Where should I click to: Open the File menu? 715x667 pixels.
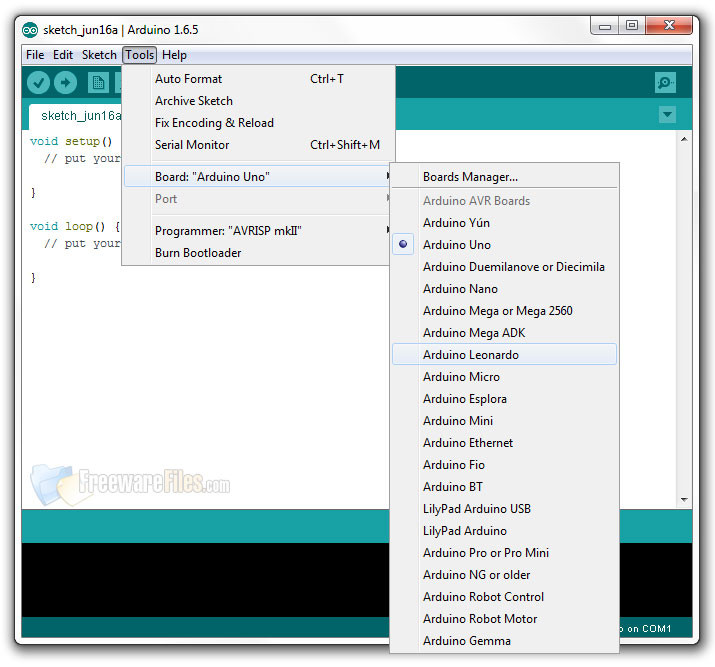(x=35, y=55)
